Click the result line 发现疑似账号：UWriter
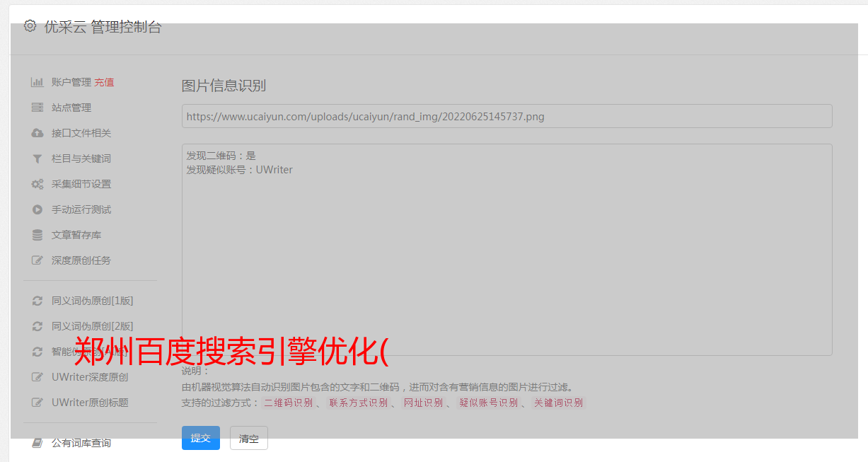This screenshot has width=868, height=462. coord(239,170)
